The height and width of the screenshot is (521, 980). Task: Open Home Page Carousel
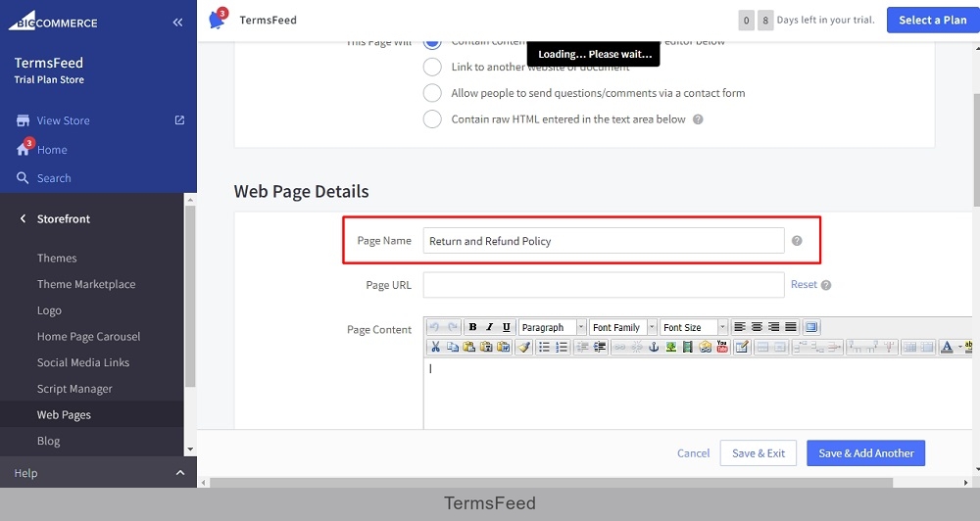89,337
